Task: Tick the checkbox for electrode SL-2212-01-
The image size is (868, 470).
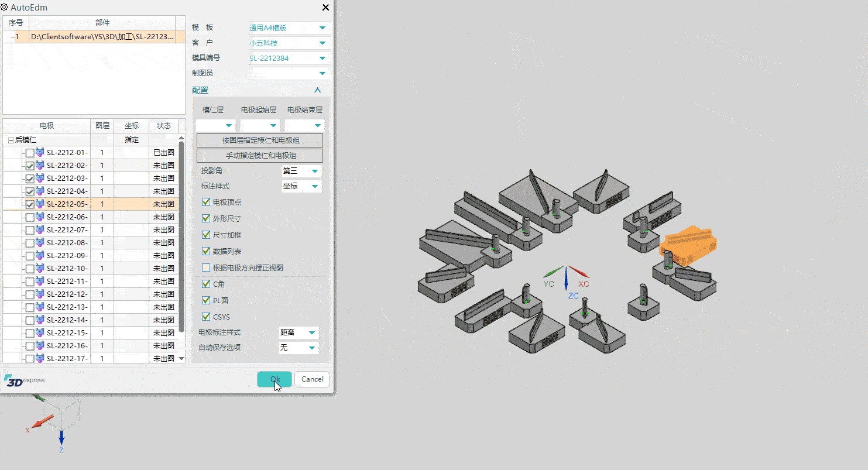Action: [x=30, y=153]
